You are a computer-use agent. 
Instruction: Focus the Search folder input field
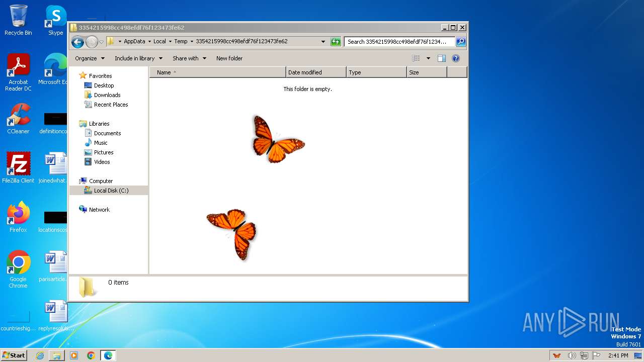[x=400, y=42]
